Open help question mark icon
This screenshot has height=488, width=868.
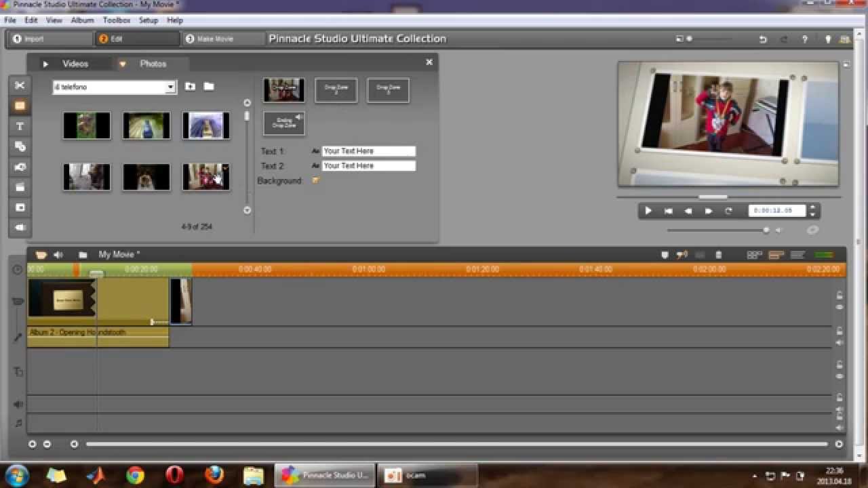tap(805, 39)
